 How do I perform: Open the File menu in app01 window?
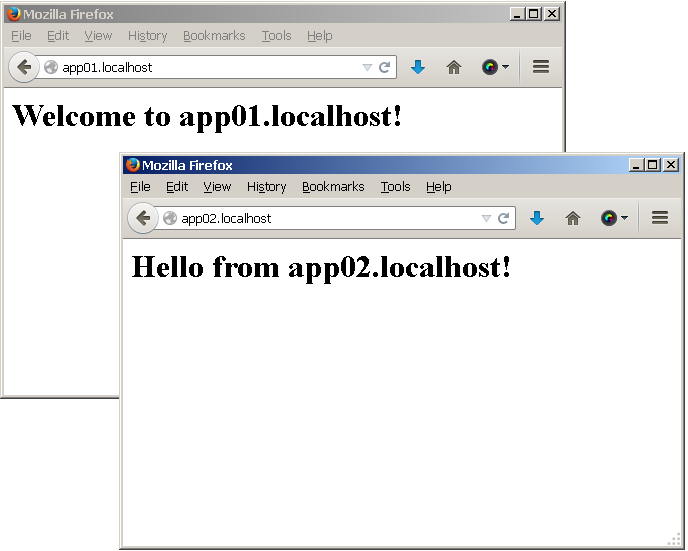[21, 36]
